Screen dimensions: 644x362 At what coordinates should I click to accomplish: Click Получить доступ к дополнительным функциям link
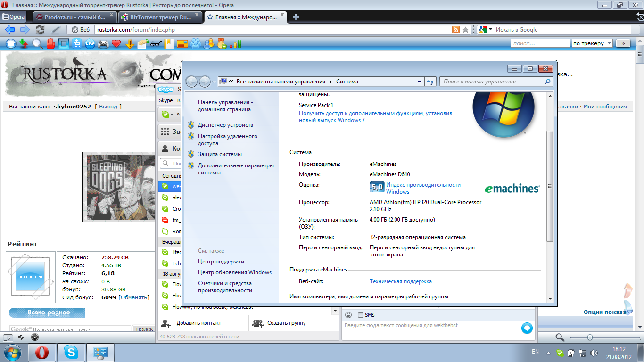375,116
